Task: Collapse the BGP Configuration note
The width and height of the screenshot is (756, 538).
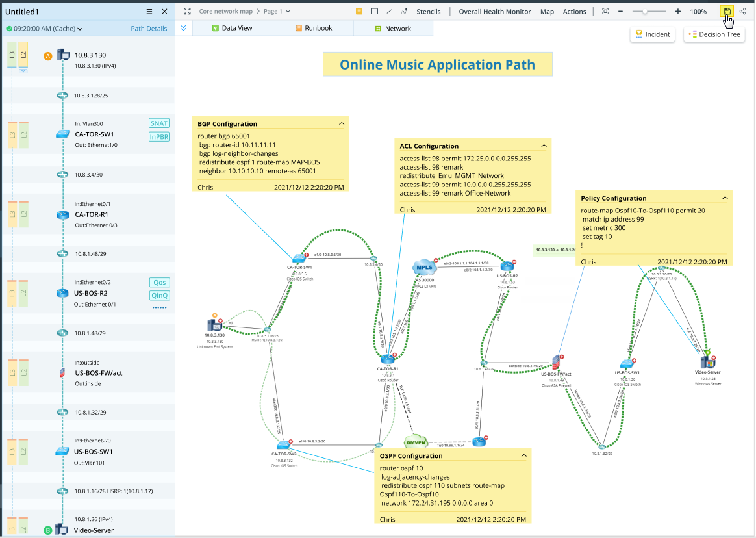Action: [x=343, y=123]
